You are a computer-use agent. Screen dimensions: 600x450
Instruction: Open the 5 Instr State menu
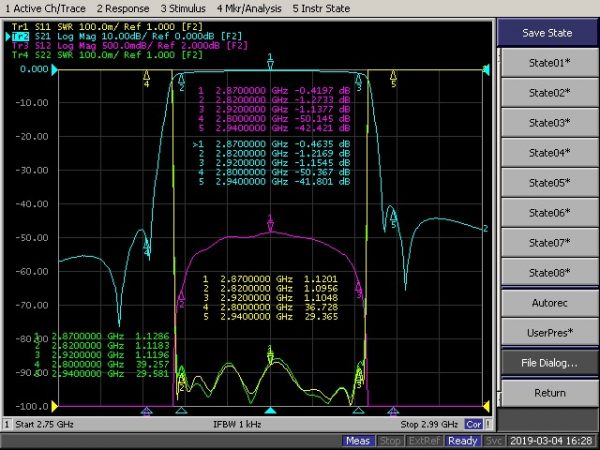[321, 8]
